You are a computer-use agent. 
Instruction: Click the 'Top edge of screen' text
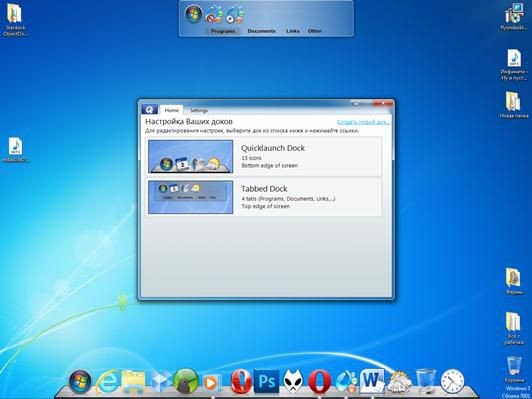[x=266, y=206]
